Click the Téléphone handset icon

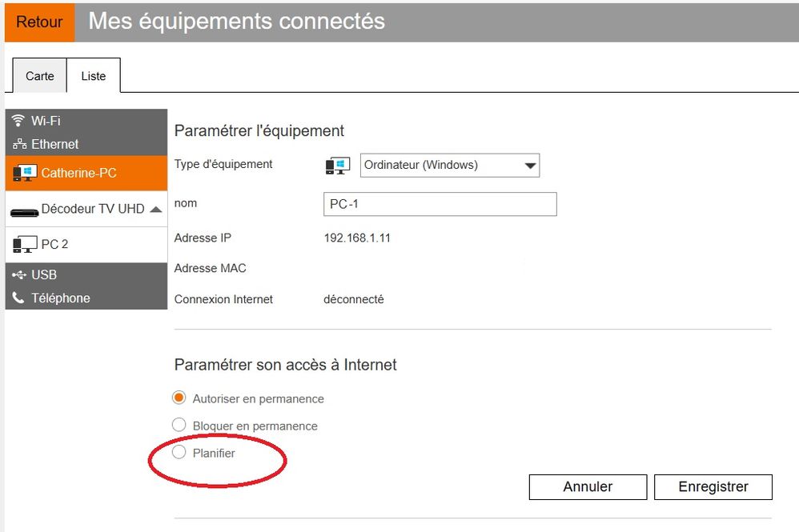click(18, 298)
